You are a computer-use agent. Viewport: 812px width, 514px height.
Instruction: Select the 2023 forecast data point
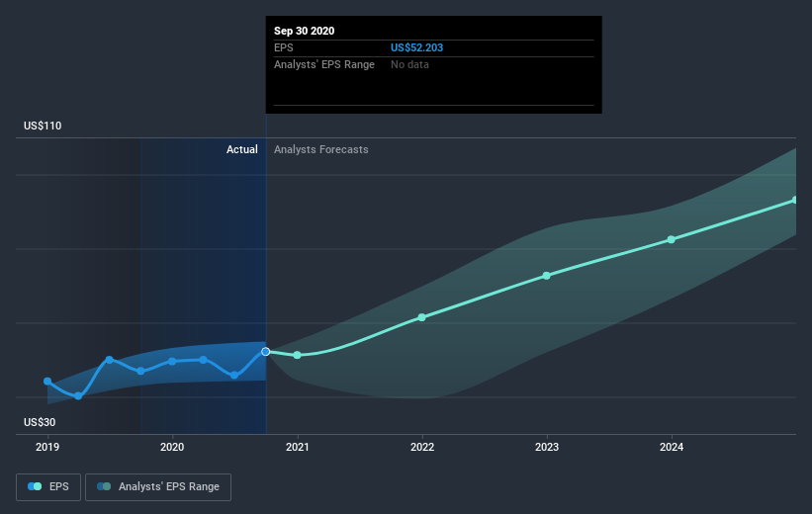[546, 276]
